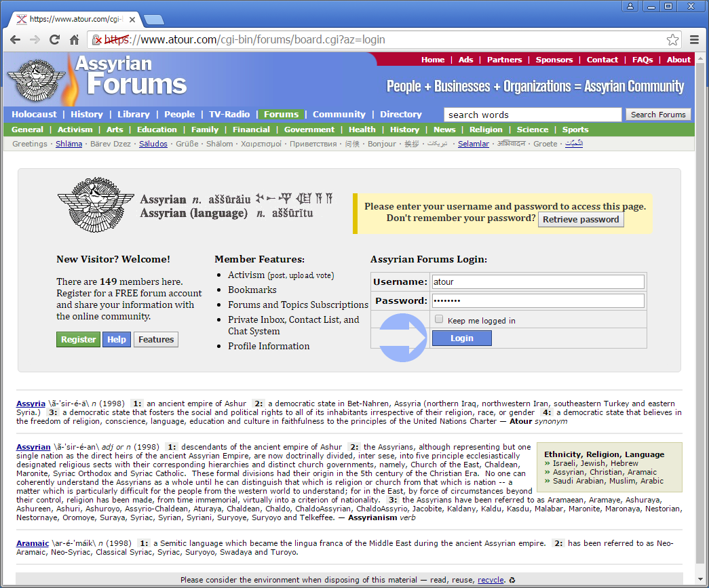
Task: Open the FAQs link
Action: click(642, 60)
